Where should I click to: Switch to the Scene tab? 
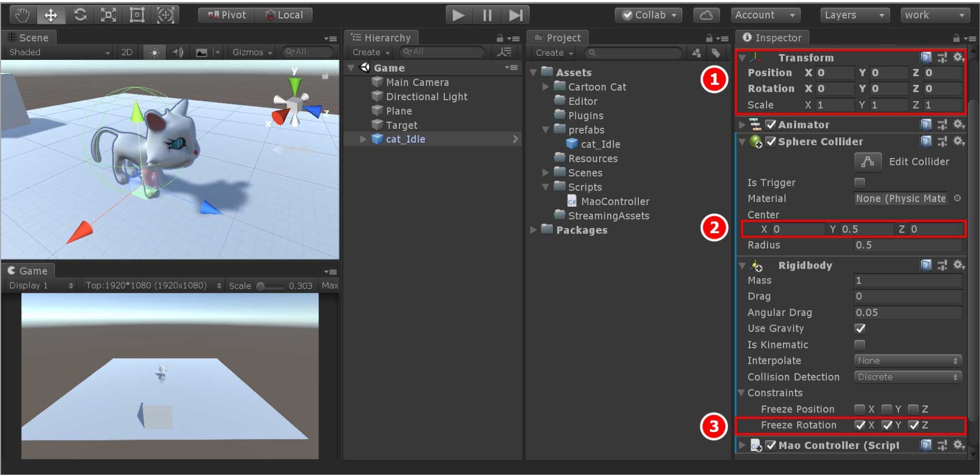pyautogui.click(x=29, y=38)
